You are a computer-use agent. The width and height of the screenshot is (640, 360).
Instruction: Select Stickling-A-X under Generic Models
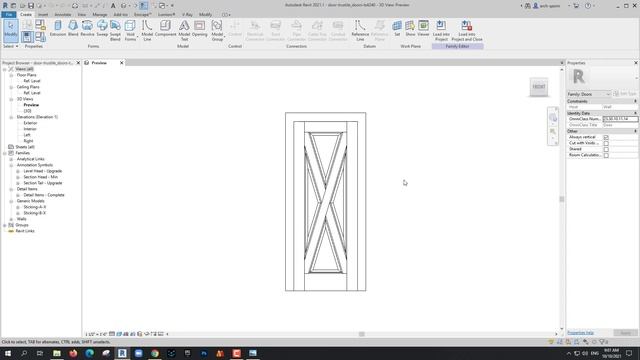click(34, 207)
